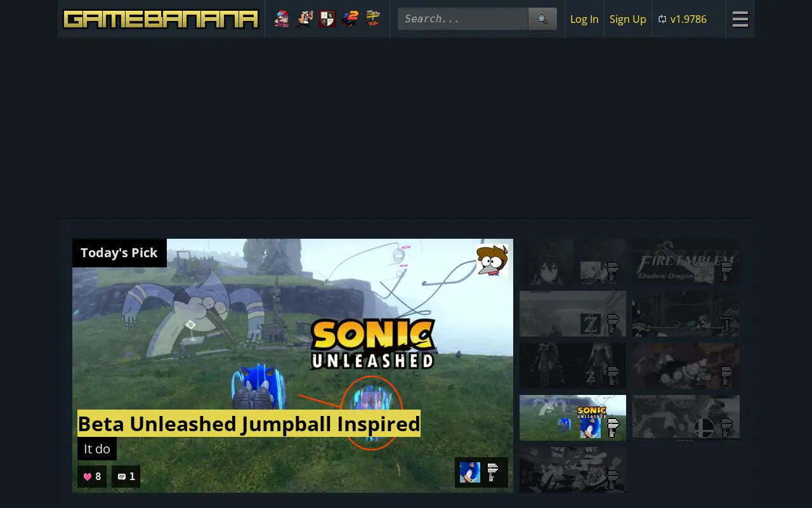Click the spiral icon on Fire Emblem thumbnail
The height and width of the screenshot is (508, 812).
click(703, 272)
